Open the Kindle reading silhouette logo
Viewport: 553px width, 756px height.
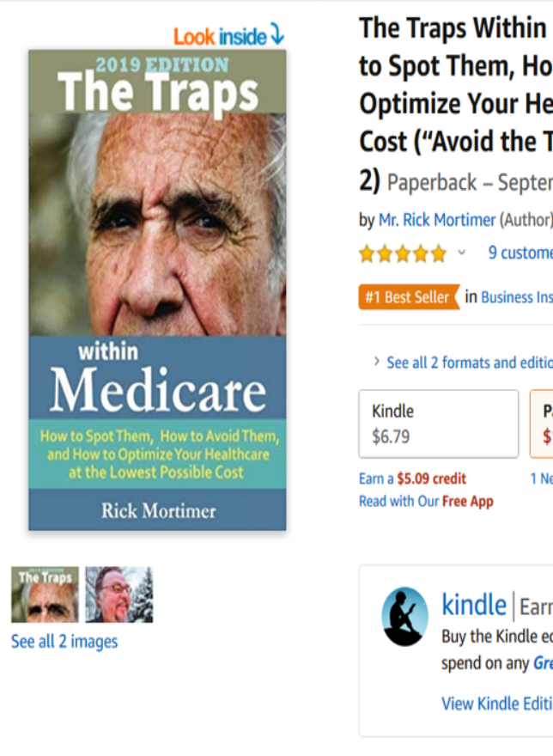(x=404, y=616)
